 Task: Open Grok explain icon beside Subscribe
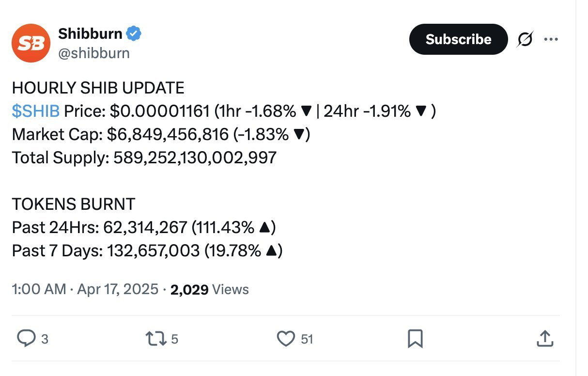(x=525, y=39)
